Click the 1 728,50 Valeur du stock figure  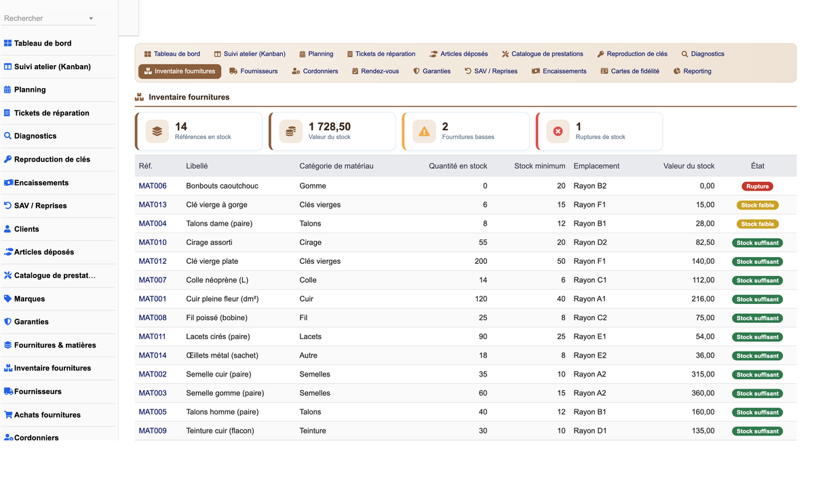330,127
